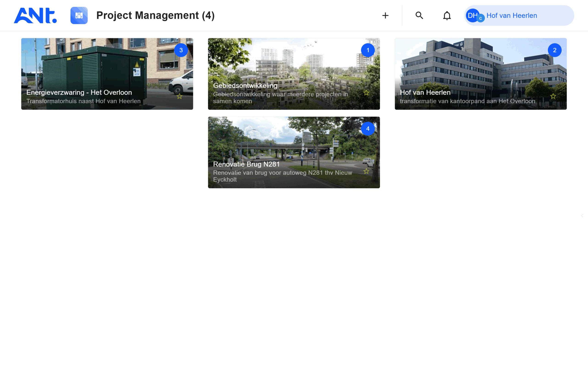Open notifications bell
Screen dimensions: 588x392
447,16
